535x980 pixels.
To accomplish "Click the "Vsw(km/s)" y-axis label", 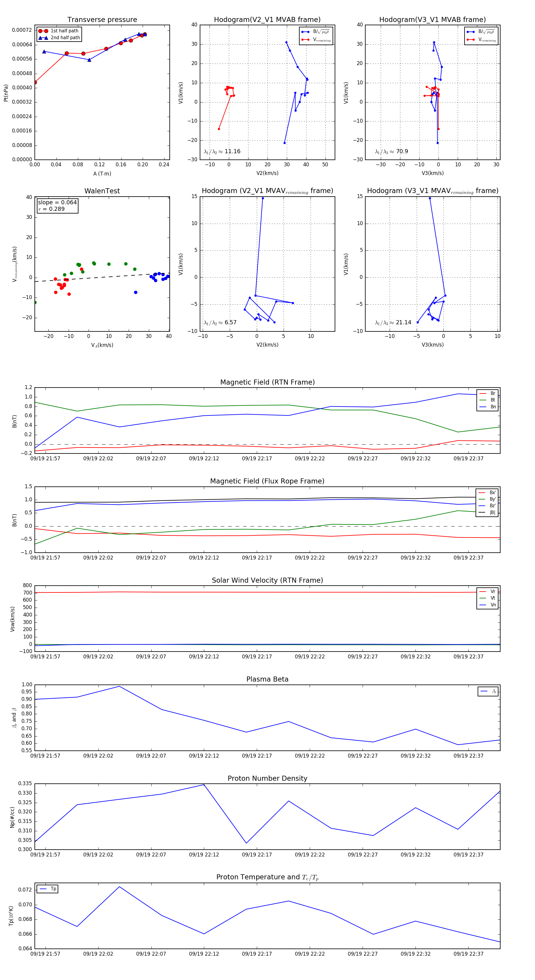I will point(12,619).
